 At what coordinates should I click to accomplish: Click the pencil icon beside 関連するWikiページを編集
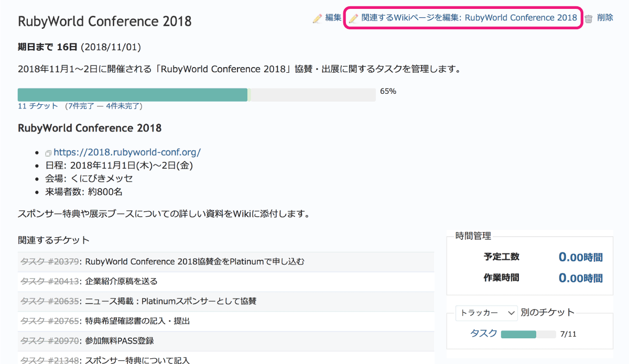354,18
